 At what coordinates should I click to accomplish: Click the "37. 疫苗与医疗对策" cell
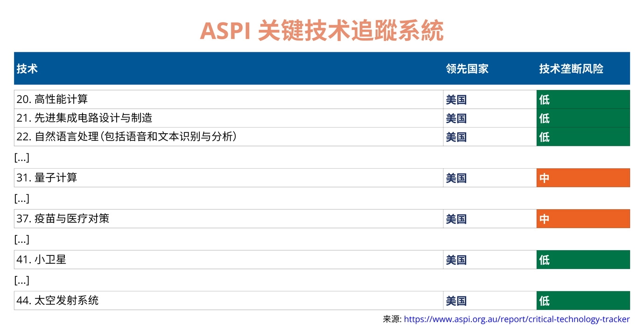[x=63, y=219]
